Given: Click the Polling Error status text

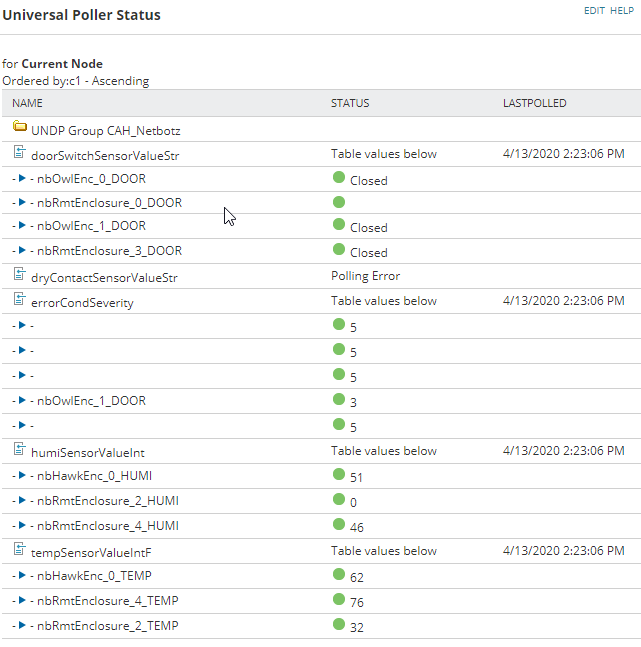Looking at the screenshot, I should [365, 276].
